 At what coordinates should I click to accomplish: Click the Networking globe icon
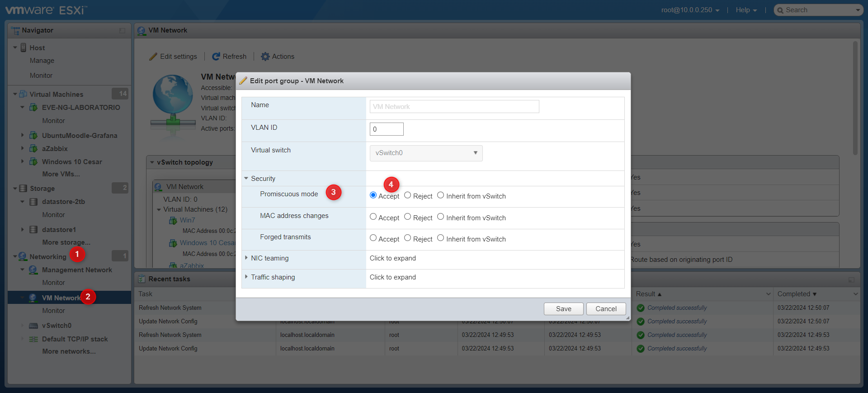coord(23,256)
